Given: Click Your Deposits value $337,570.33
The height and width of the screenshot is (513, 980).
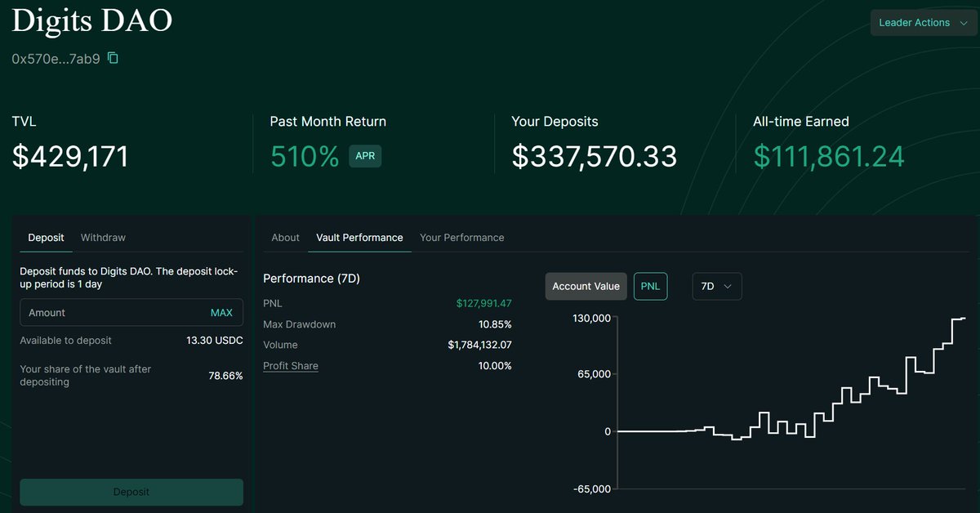Looking at the screenshot, I should tap(595, 156).
